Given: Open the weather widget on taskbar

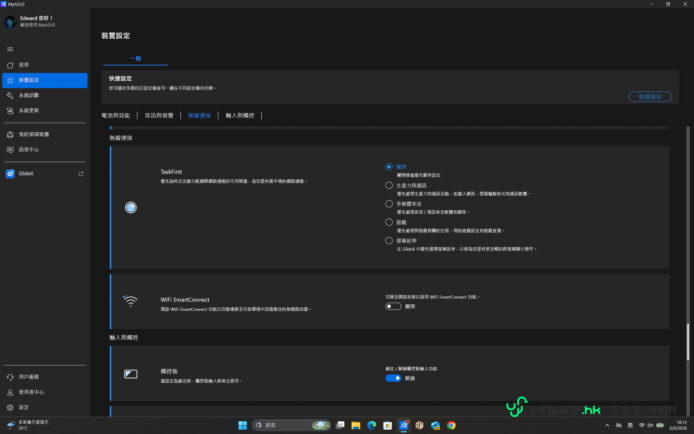Looking at the screenshot, I should click(27, 425).
